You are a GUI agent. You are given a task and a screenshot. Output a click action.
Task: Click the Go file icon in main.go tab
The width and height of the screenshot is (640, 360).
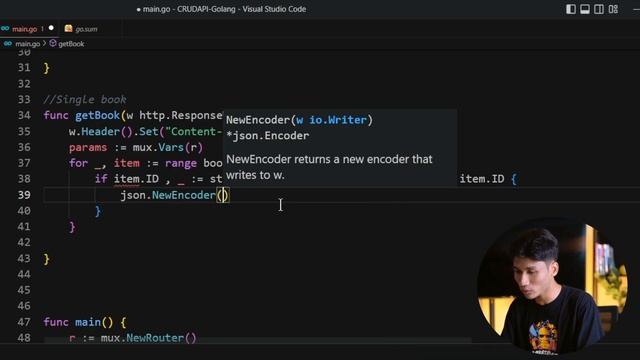(5, 29)
